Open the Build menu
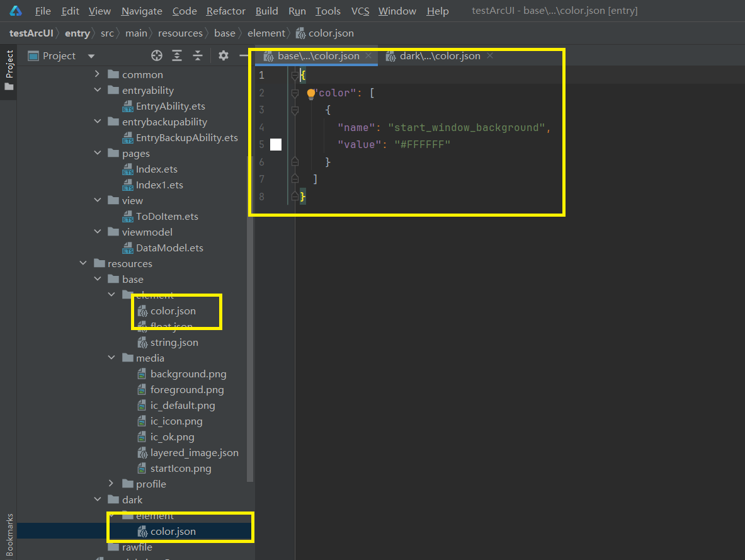This screenshot has height=560, width=745. click(266, 11)
